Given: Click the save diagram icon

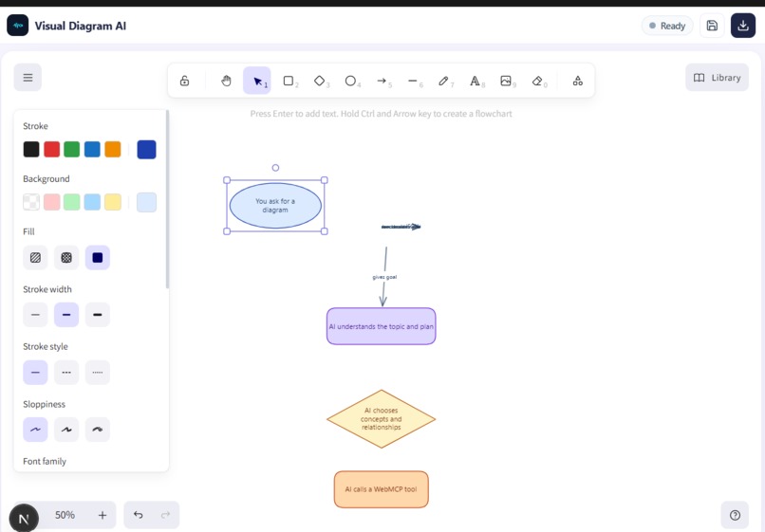Looking at the screenshot, I should tap(712, 26).
